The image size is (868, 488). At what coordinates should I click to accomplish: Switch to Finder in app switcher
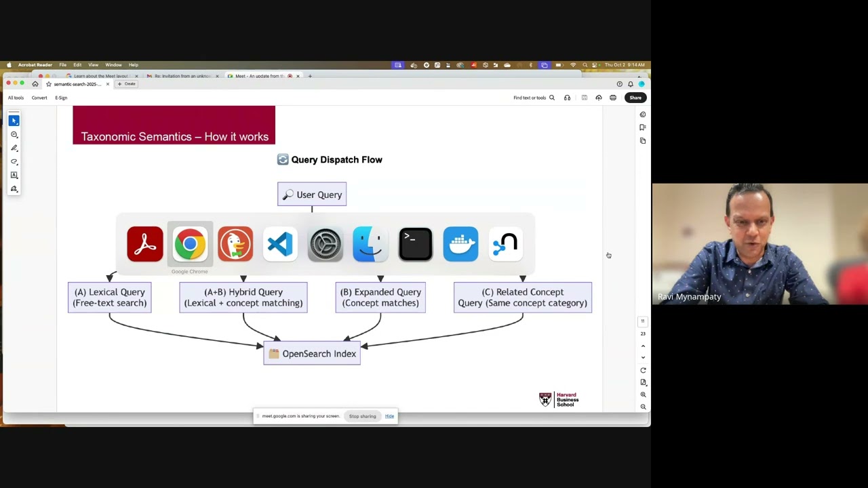pos(370,244)
